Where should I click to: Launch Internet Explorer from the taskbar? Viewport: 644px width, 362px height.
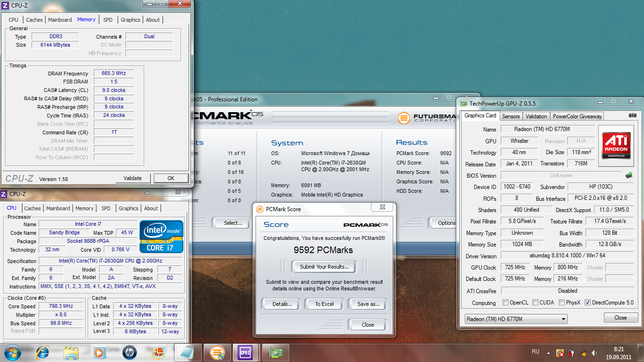point(43,352)
